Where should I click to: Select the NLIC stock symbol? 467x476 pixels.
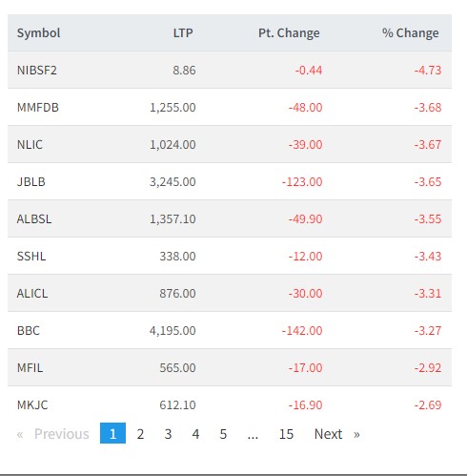(30, 145)
